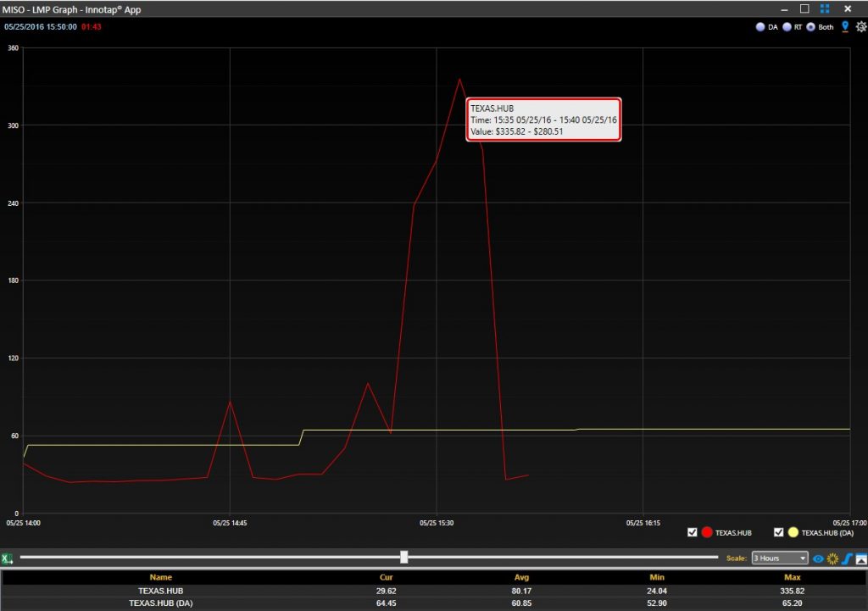Uncheck the TEXAS.HUB (DA) series checkbox
Viewport: 868px width, 611px height.
[x=778, y=532]
